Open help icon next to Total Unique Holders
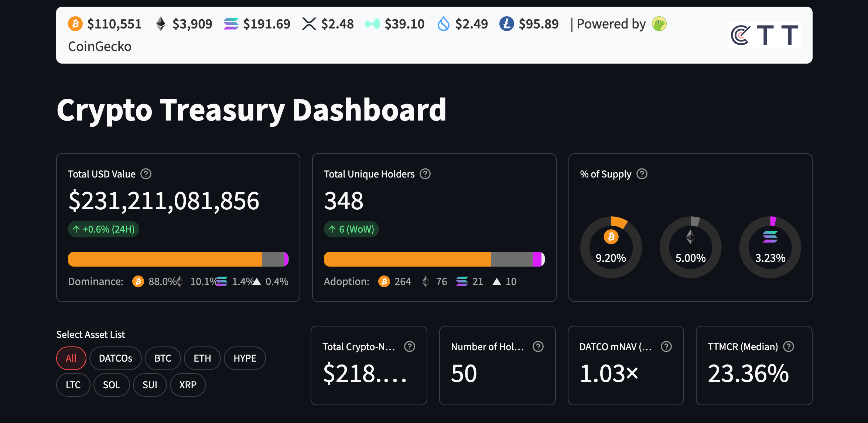Screen dimensions: 868x423 [x=426, y=174]
